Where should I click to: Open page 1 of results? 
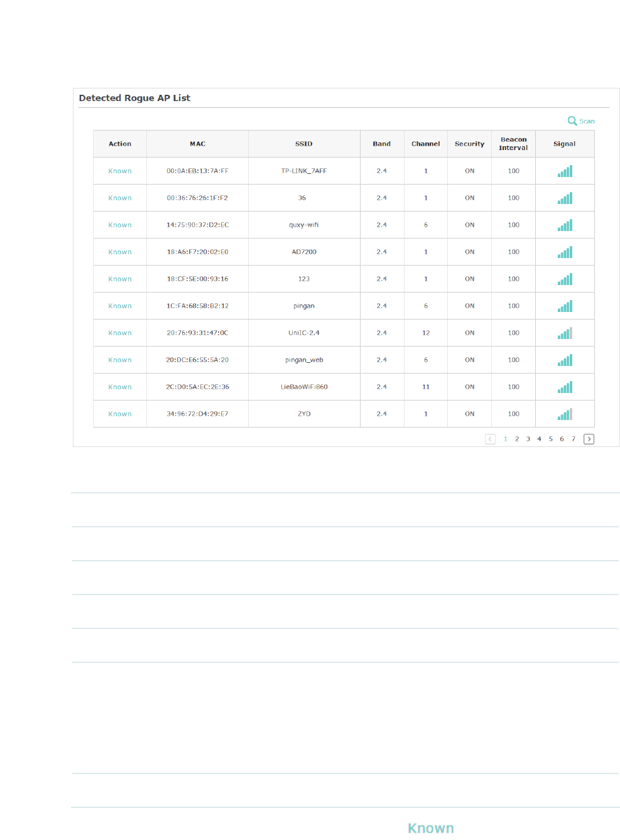point(506,439)
